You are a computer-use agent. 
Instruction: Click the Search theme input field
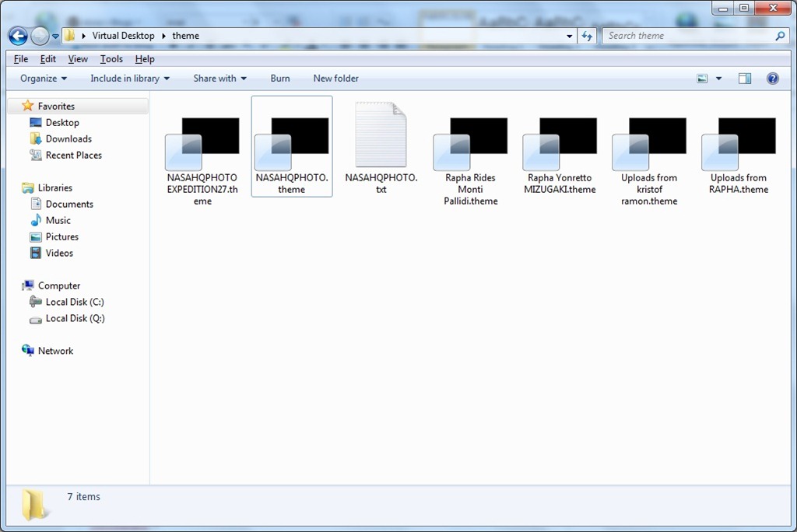click(x=689, y=36)
